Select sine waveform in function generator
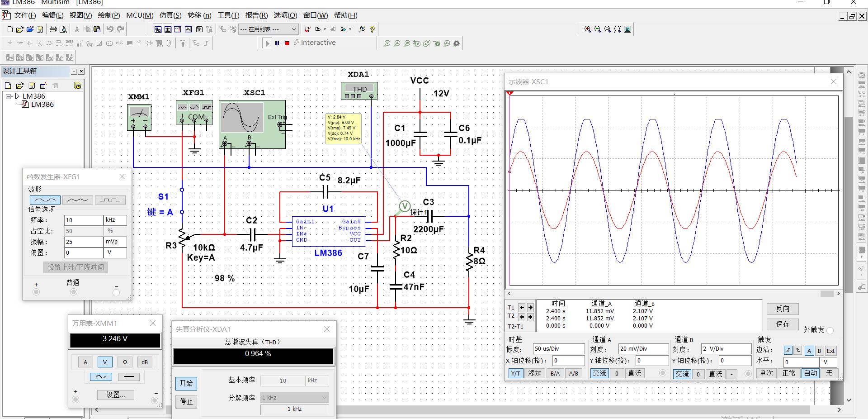The height and width of the screenshot is (419, 868). [x=45, y=200]
